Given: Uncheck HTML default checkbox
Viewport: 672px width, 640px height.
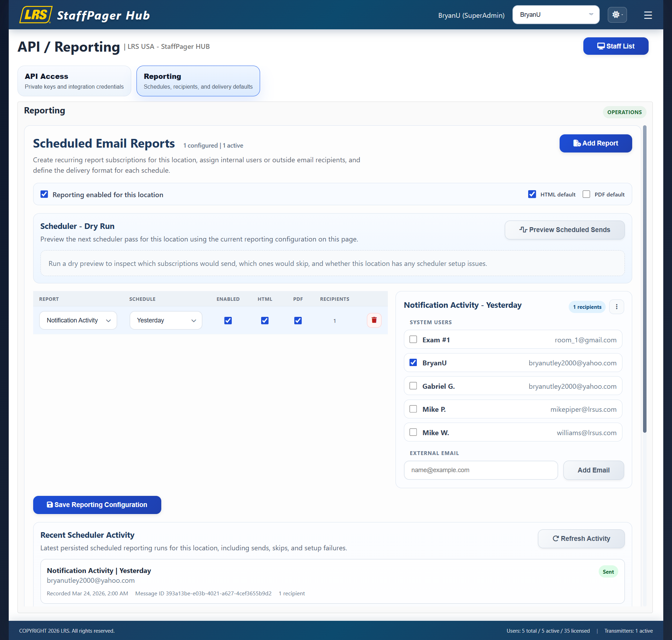Looking at the screenshot, I should pos(532,194).
